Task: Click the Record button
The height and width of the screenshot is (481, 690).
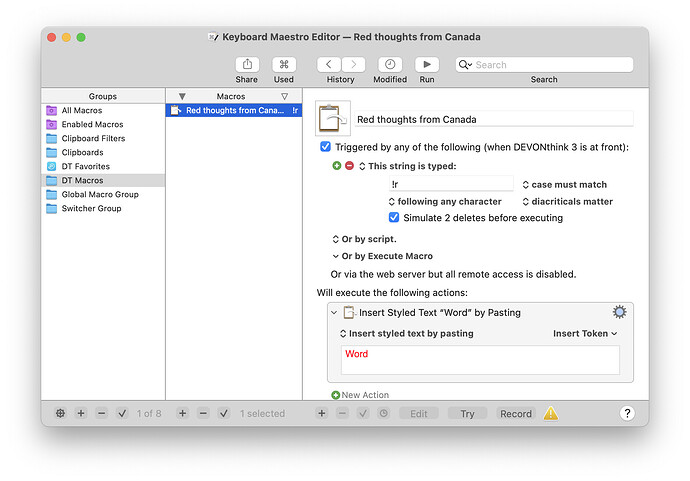Action: coord(516,414)
